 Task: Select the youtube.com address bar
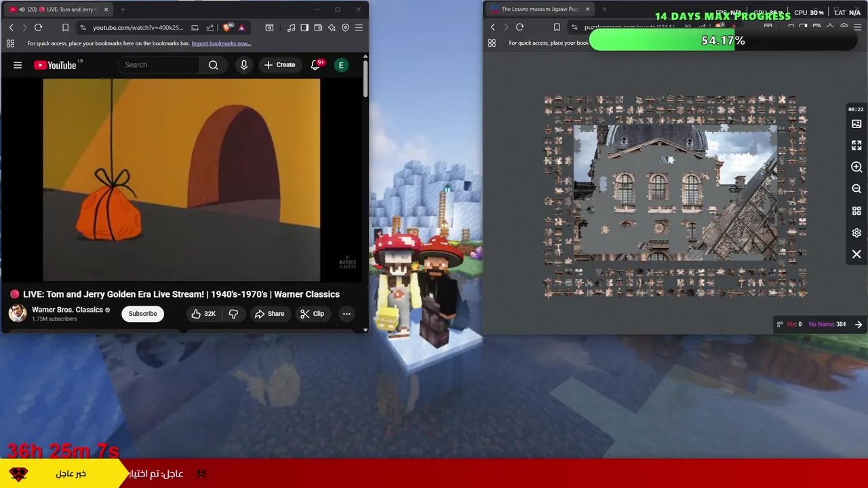138,28
